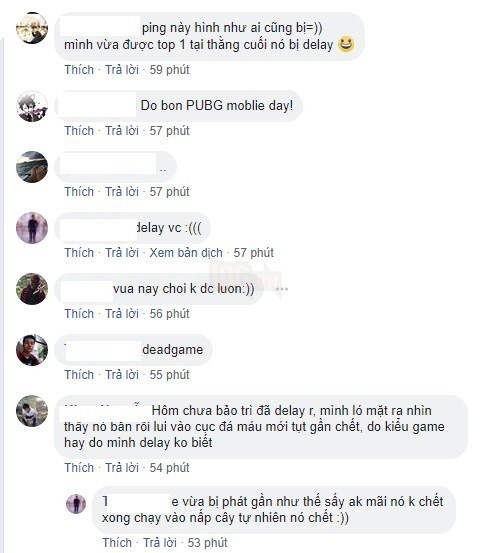Screen dimensions: 490x553
Task: Open the three-dot options menu on comment
Action: 282,289
